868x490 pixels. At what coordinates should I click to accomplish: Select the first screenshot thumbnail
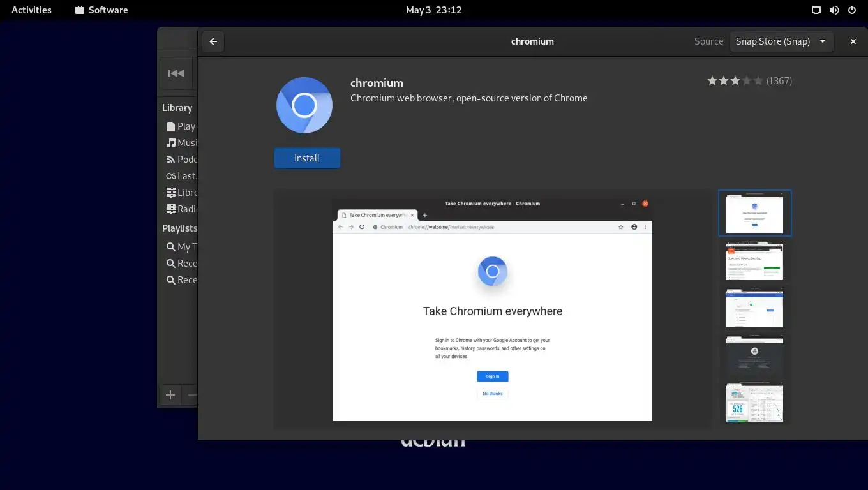[754, 213]
